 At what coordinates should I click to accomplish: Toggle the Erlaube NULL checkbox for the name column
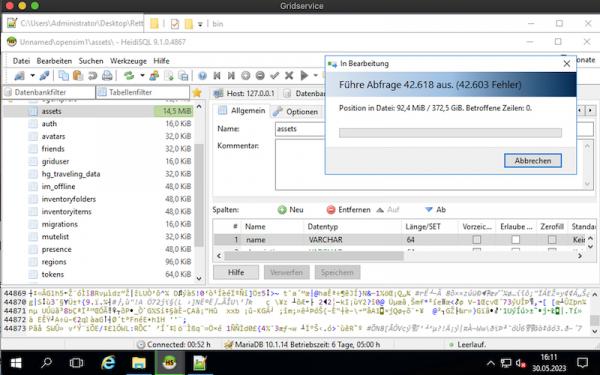point(516,240)
